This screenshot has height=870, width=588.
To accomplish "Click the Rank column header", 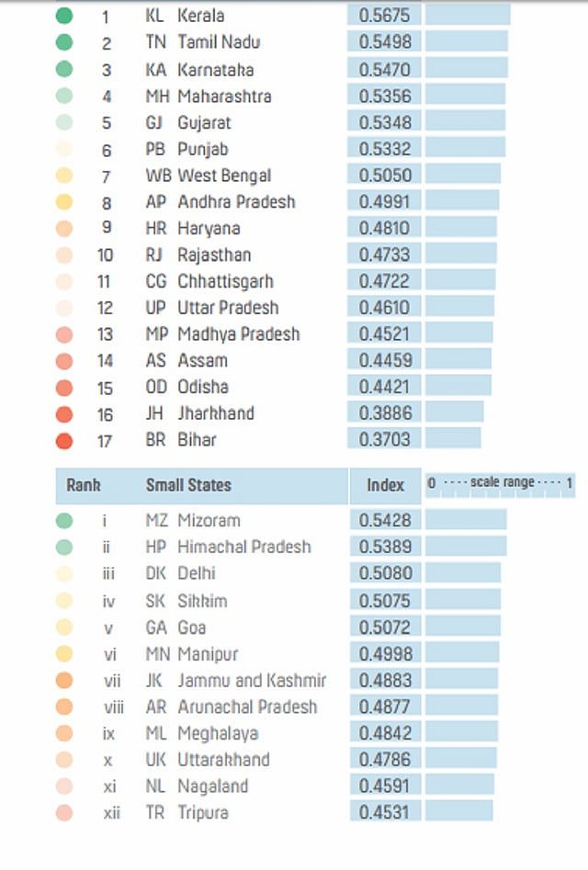I will click(84, 485).
